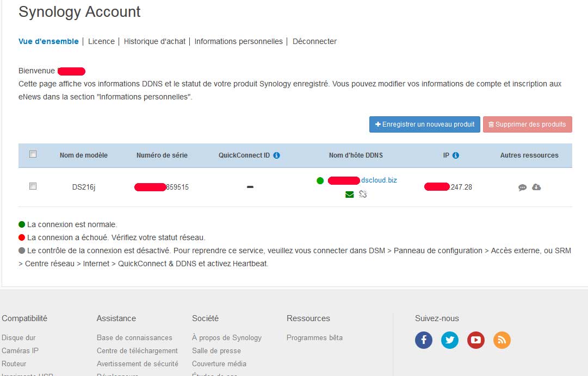Image resolution: width=588 pixels, height=376 pixels.
Task: Open Disque dur footer link
Action: tap(18, 338)
